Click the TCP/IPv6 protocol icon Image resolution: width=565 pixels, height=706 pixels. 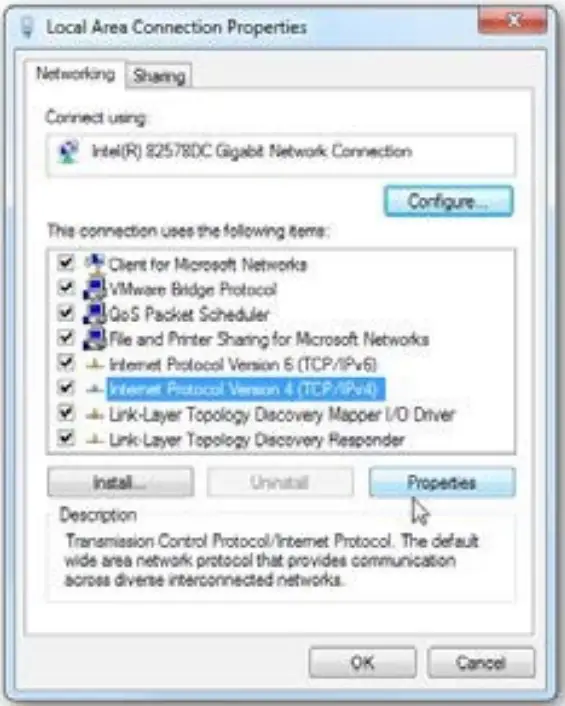coord(95,364)
